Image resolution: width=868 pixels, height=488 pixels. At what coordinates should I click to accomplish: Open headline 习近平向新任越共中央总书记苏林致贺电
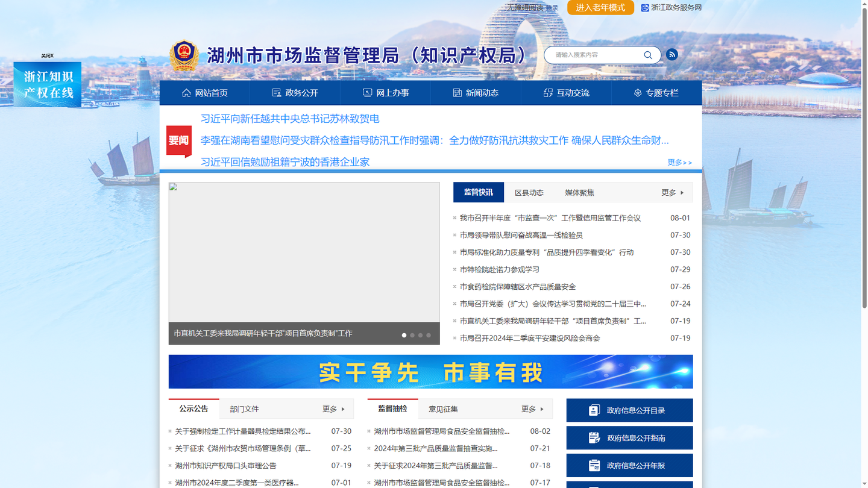point(290,119)
